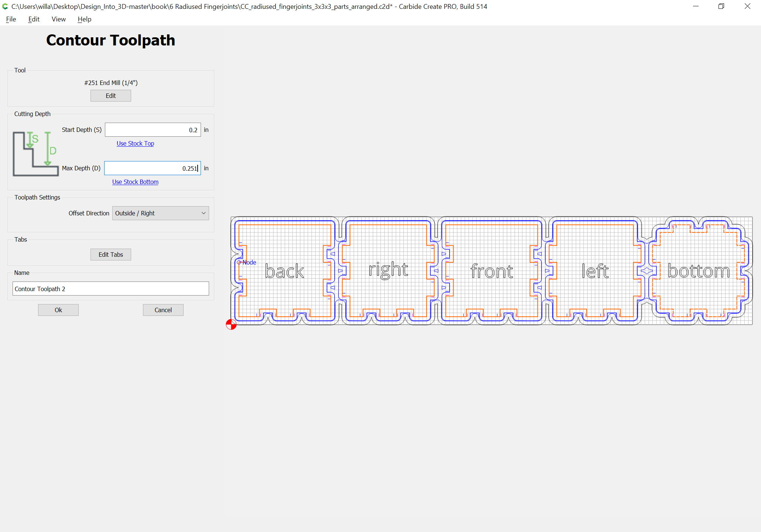Viewport: 761px width, 532px height.
Task: Click the Start Depth input field
Action: (153, 130)
